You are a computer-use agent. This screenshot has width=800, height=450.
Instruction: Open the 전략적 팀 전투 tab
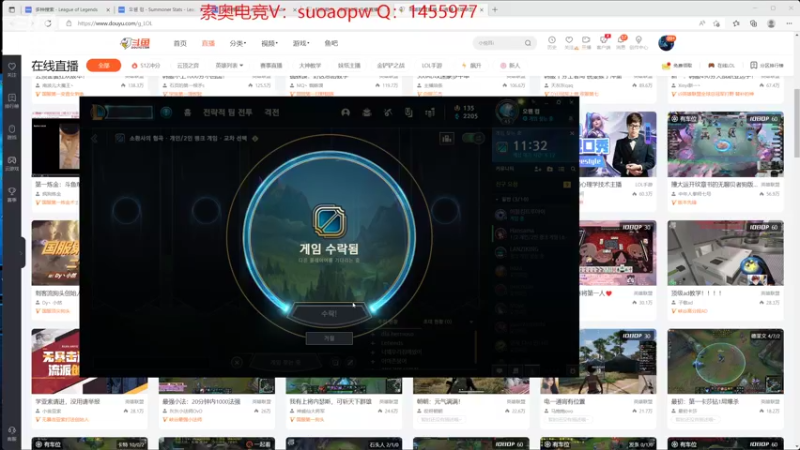pos(228,112)
